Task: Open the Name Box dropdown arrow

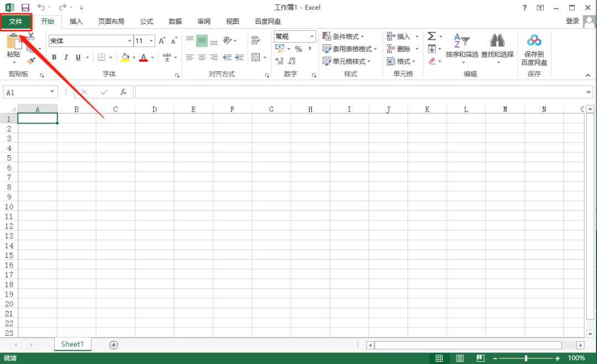Action: (x=52, y=92)
